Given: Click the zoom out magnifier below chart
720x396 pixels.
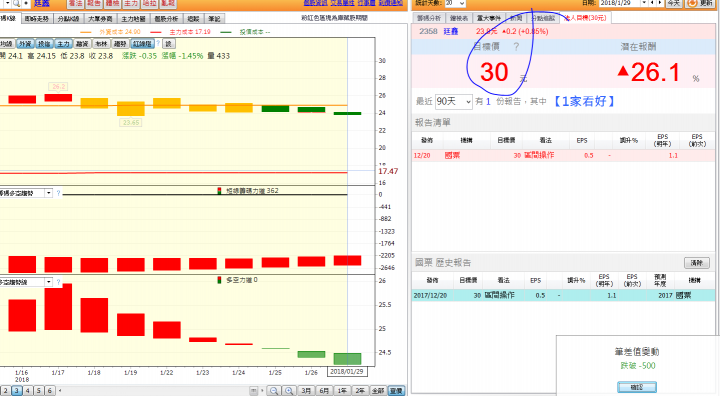Looking at the screenshot, I should coord(274,390).
